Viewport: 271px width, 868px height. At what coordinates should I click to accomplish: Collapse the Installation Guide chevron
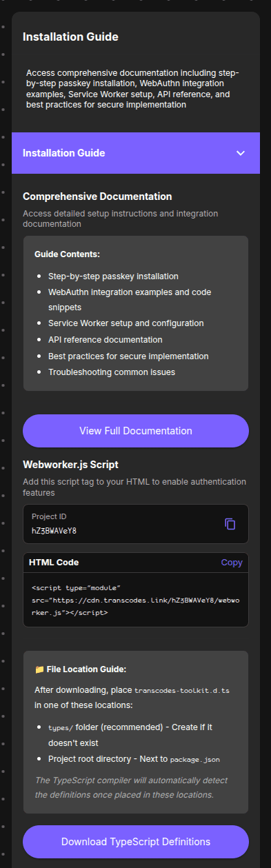click(x=241, y=153)
